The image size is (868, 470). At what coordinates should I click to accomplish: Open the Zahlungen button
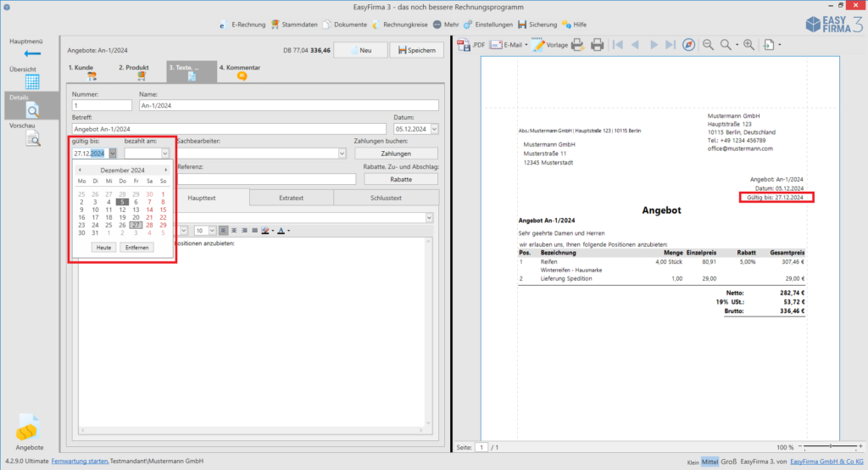point(396,154)
